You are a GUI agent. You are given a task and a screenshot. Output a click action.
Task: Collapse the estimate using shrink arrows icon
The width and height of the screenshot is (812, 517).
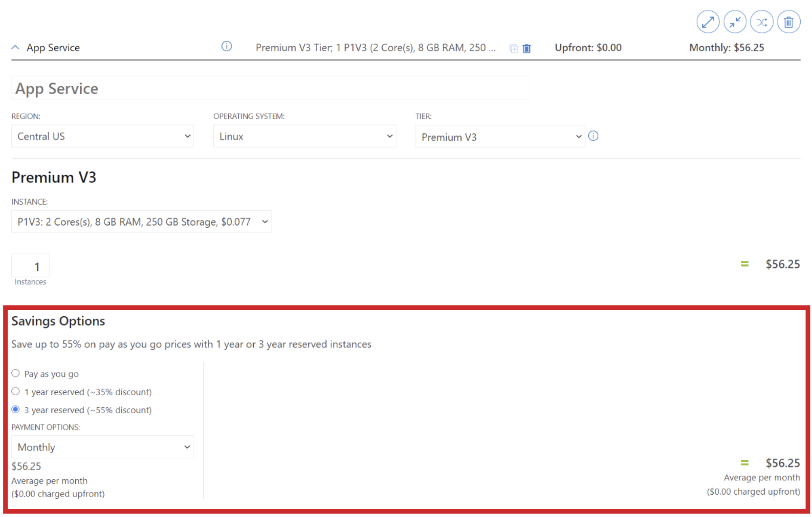click(x=734, y=22)
